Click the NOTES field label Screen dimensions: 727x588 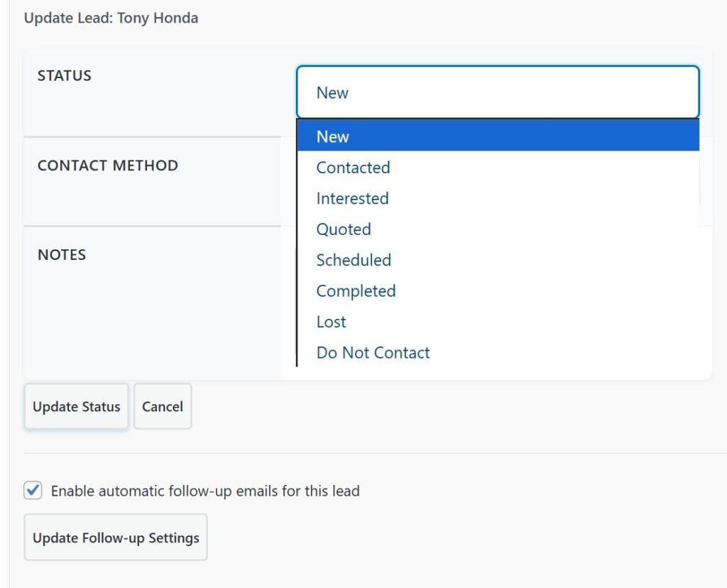[x=62, y=255]
